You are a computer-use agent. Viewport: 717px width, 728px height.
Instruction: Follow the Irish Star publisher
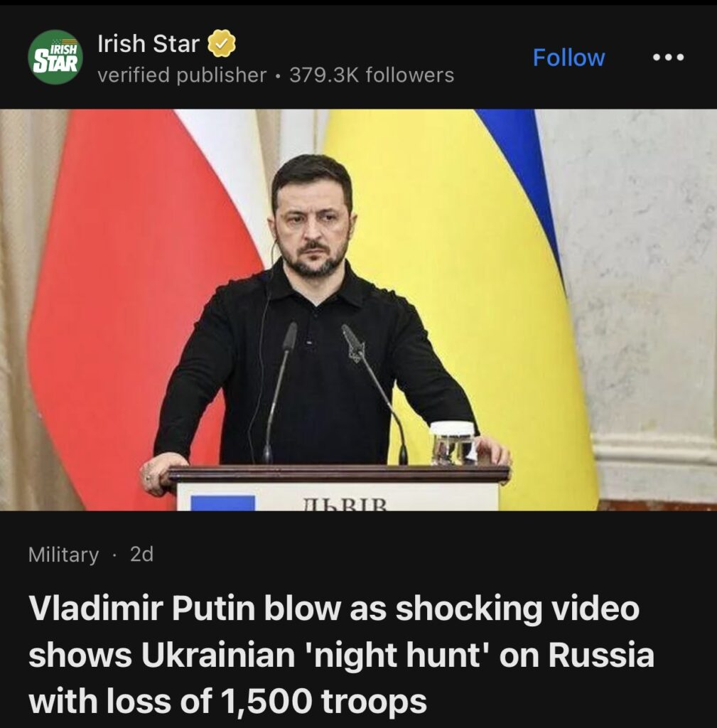coord(568,58)
